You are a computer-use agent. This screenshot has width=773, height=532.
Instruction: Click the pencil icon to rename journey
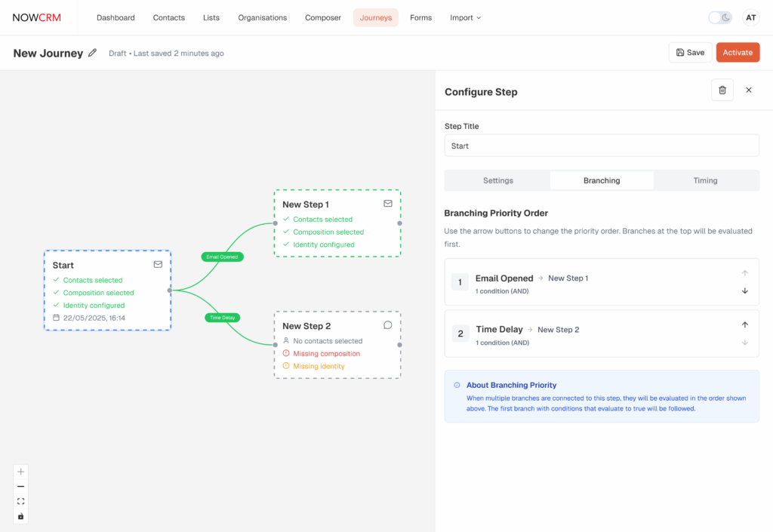click(x=93, y=53)
